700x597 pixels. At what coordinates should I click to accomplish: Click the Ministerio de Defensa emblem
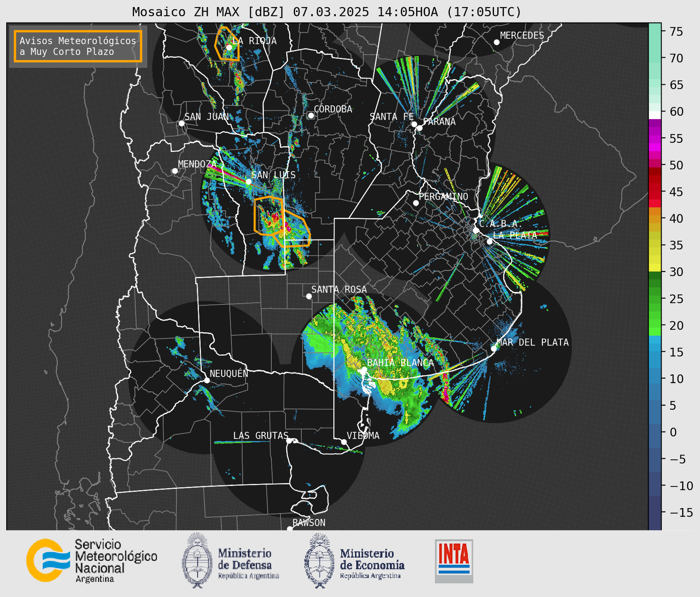click(x=197, y=560)
